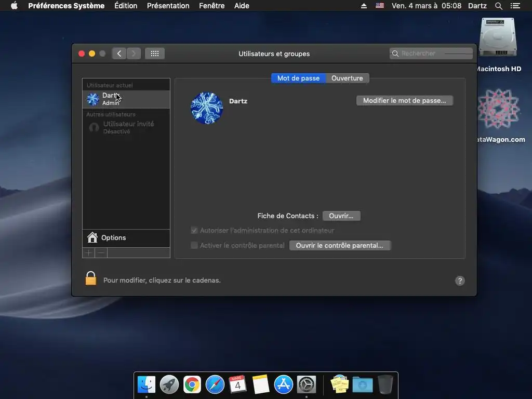The height and width of the screenshot is (399, 532).
Task: Toggle Autoriser l'administration de cet ordinateur checkbox
Action: 194,230
